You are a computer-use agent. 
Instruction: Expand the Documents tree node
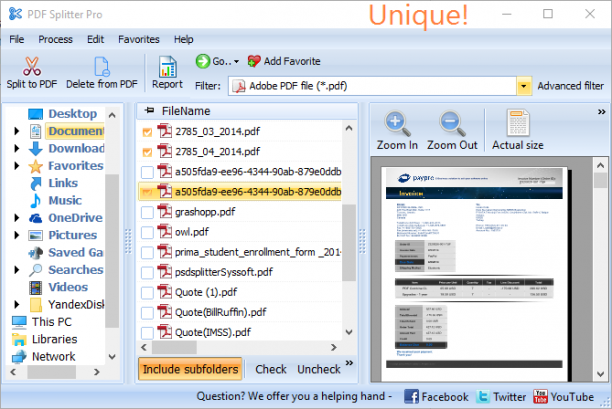tap(16, 131)
